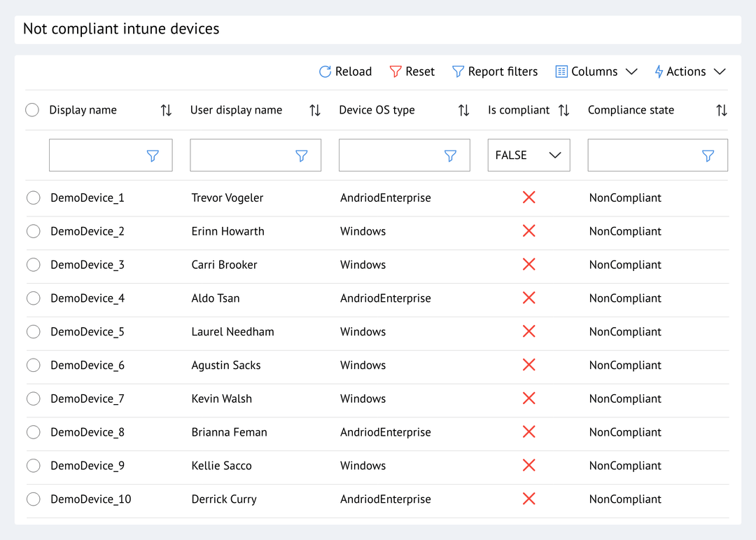Click the Reset menu item in the toolbar
Viewport: 756px width, 540px height.
[419, 71]
